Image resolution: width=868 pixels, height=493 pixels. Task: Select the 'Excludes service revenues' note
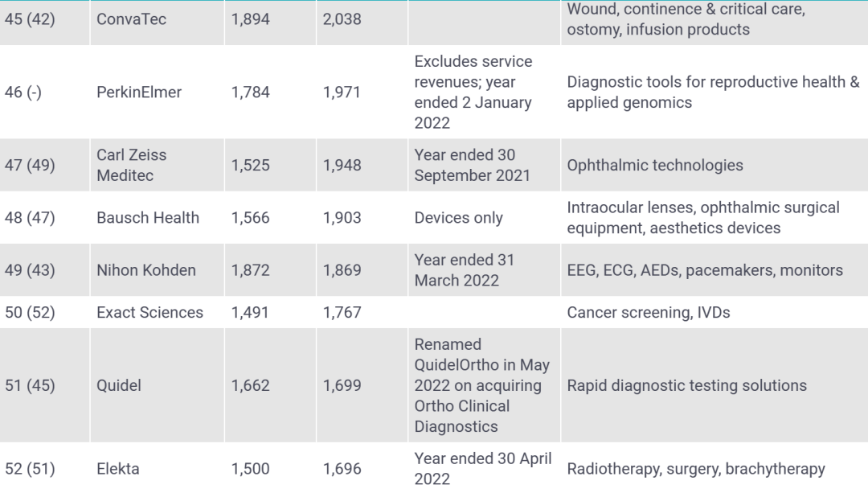click(473, 92)
